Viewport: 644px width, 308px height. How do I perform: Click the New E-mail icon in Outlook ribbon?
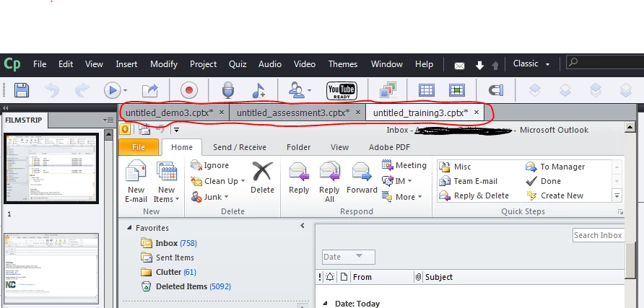pyautogui.click(x=136, y=172)
